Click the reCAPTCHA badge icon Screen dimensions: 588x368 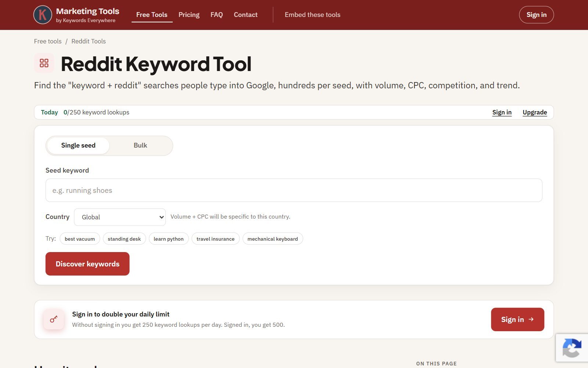click(x=572, y=348)
